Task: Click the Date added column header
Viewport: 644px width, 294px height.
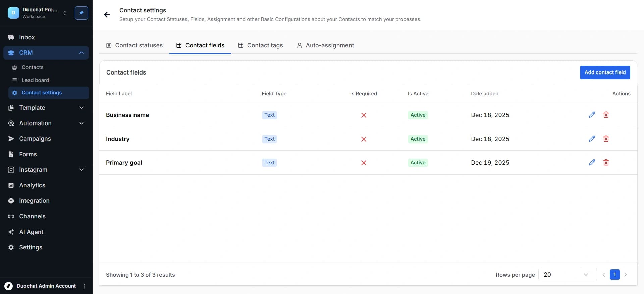Action: [485, 94]
